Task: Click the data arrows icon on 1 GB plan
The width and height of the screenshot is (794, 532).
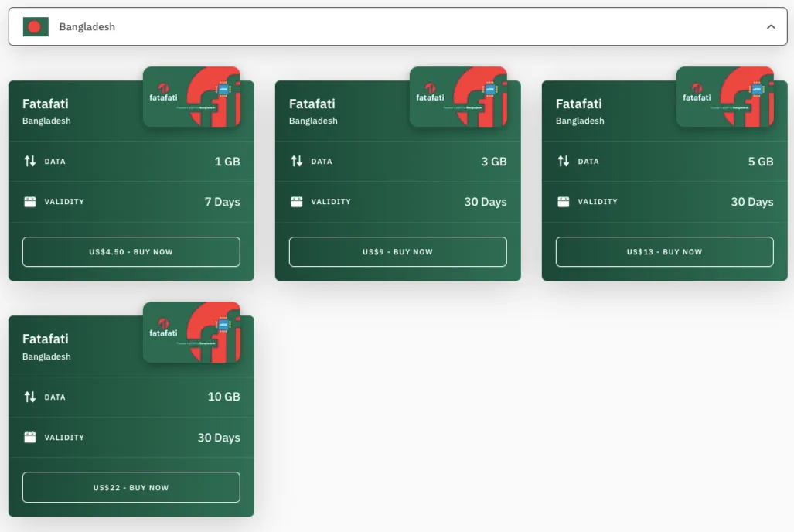Action: [x=30, y=161]
